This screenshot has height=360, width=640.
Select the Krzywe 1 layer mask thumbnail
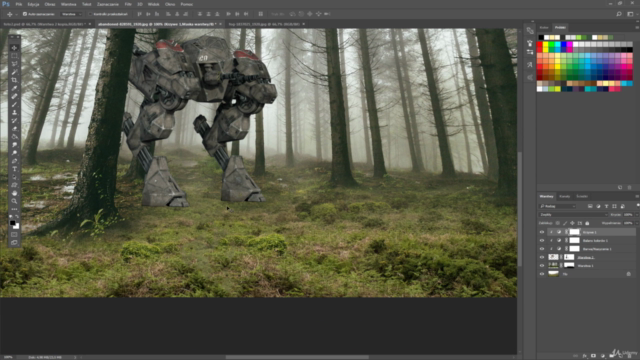pyautogui.click(x=574, y=232)
